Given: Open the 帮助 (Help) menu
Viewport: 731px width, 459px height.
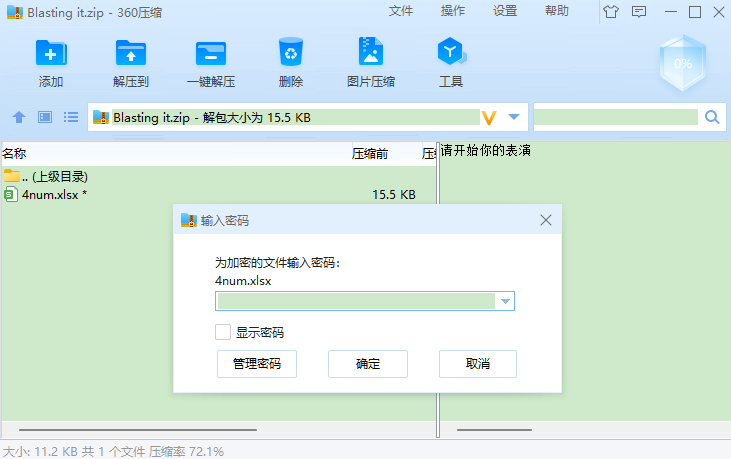Looking at the screenshot, I should (x=557, y=11).
